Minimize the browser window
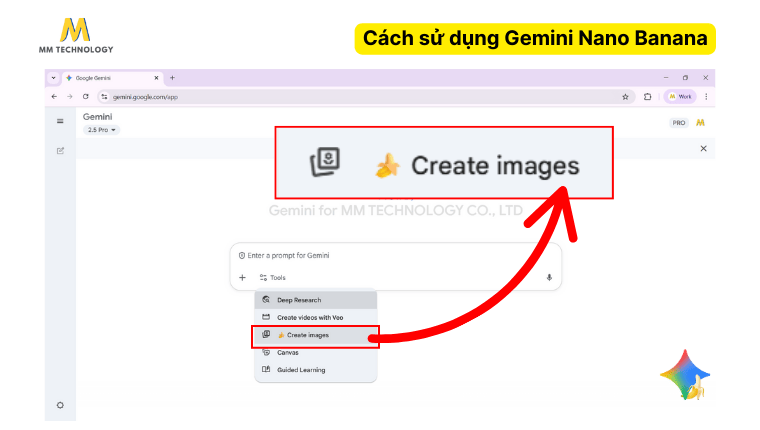 click(x=666, y=78)
